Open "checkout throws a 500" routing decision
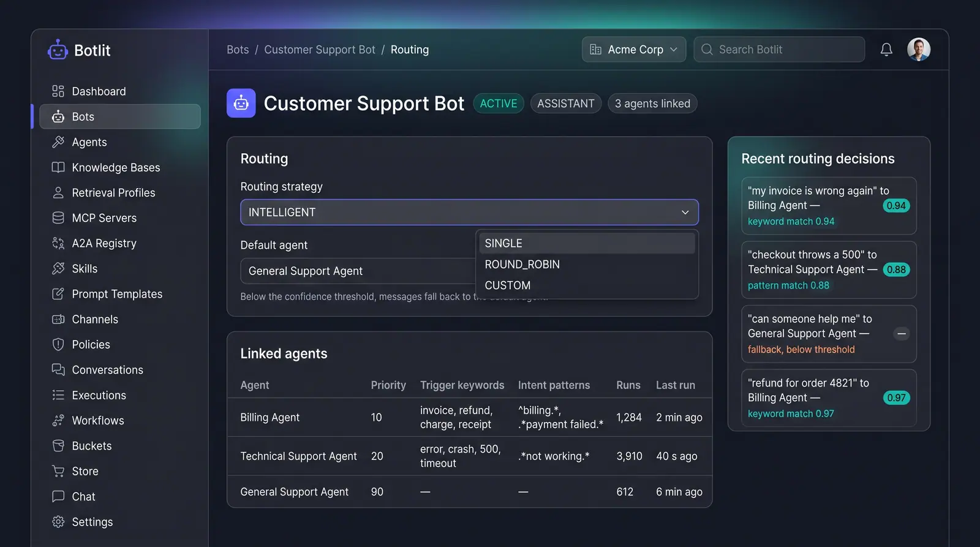Viewport: 980px width, 547px height. [829, 270]
